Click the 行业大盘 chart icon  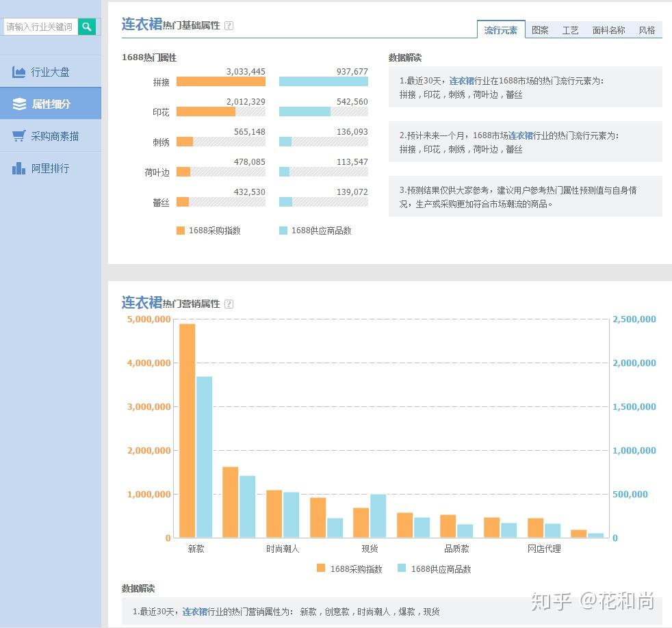(18, 72)
